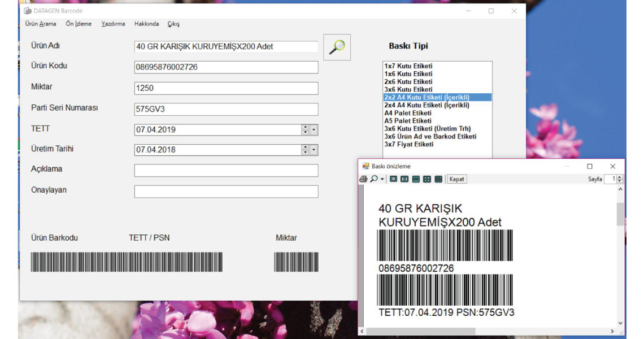
Task: Click the Baskı önizleme window icon
Action: [x=365, y=167]
